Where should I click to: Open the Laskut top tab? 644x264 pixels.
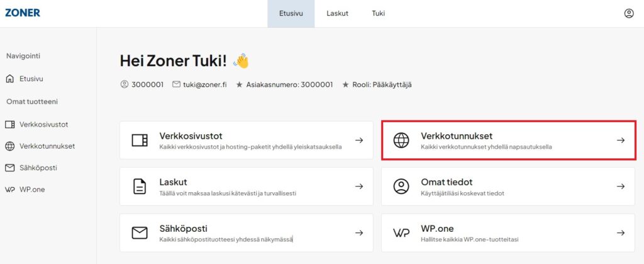tap(337, 13)
